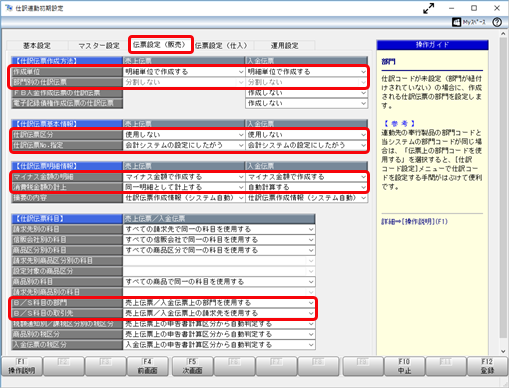Click the 消費税金額の計上 row label
This screenshot has height=388, width=510.
67,187
